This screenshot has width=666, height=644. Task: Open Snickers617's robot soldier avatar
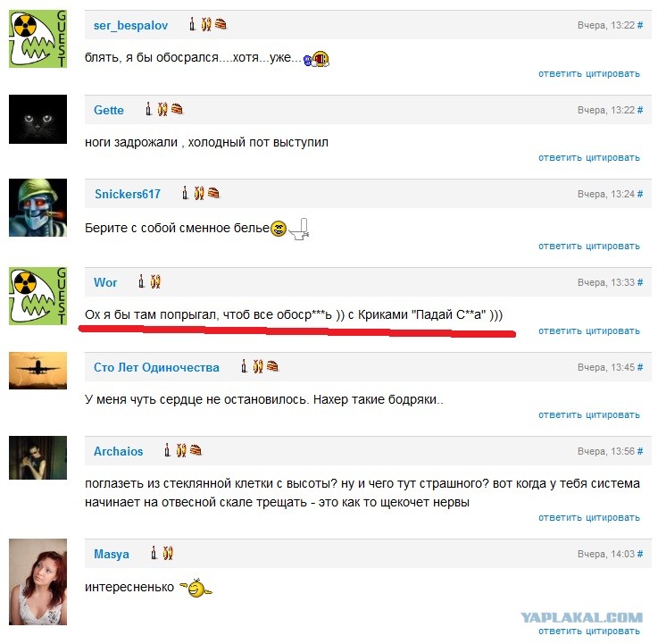37,207
